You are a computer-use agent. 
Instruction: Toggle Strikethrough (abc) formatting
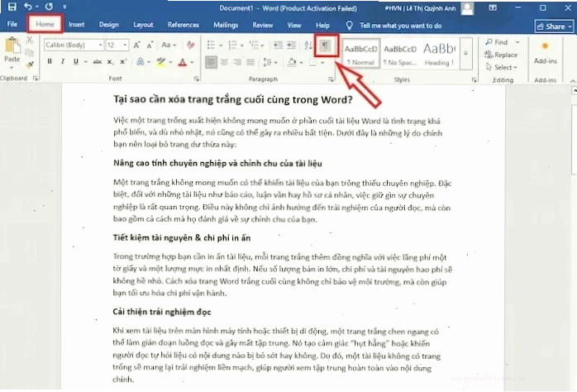98,61
